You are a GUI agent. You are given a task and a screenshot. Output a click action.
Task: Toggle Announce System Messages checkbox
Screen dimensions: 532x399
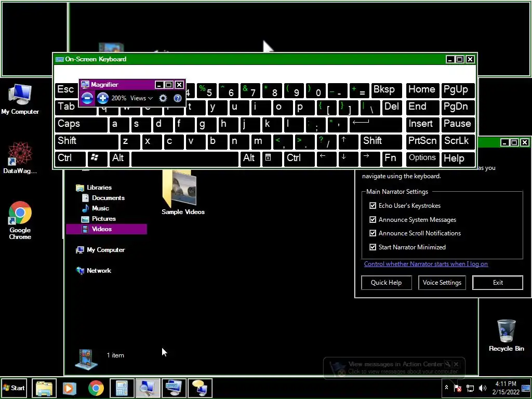(x=373, y=220)
